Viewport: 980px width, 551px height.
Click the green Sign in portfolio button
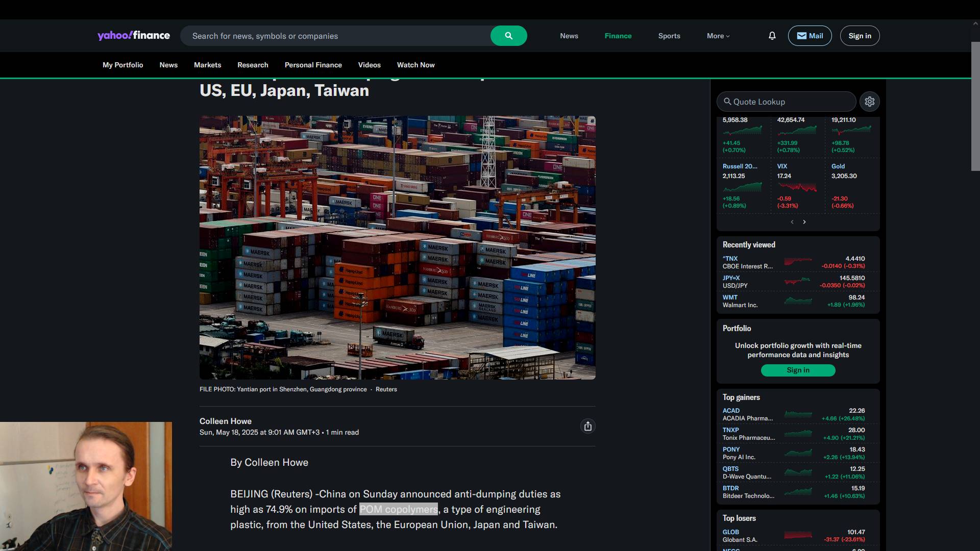point(798,370)
